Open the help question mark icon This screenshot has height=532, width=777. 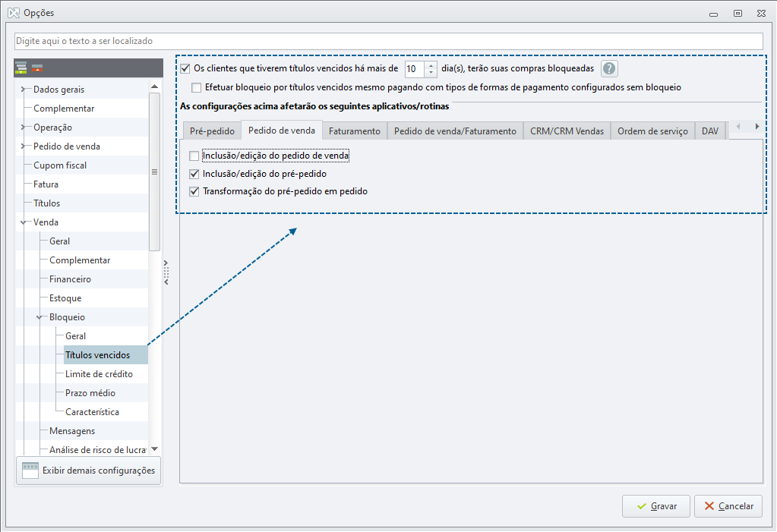point(609,68)
